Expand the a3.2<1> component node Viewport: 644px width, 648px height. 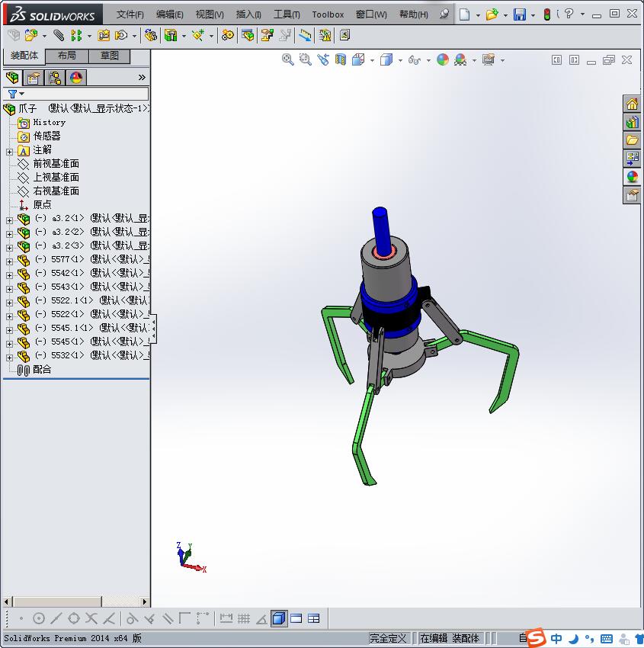tap(9, 220)
